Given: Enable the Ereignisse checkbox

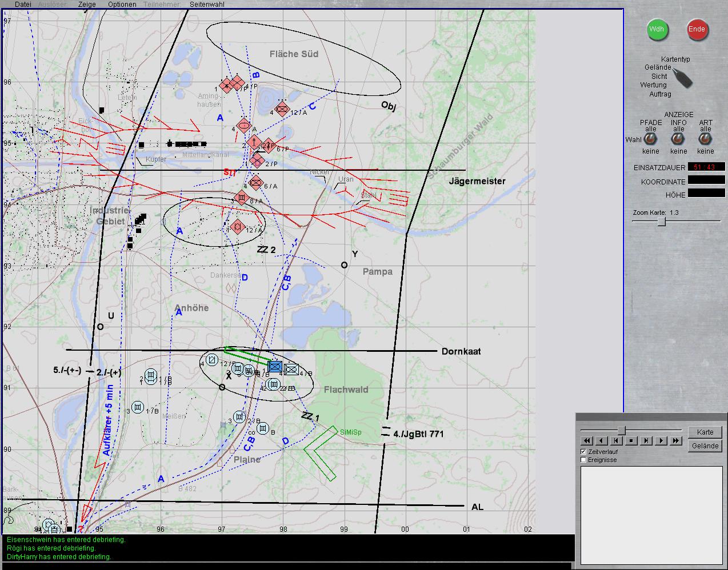Looking at the screenshot, I should [583, 460].
